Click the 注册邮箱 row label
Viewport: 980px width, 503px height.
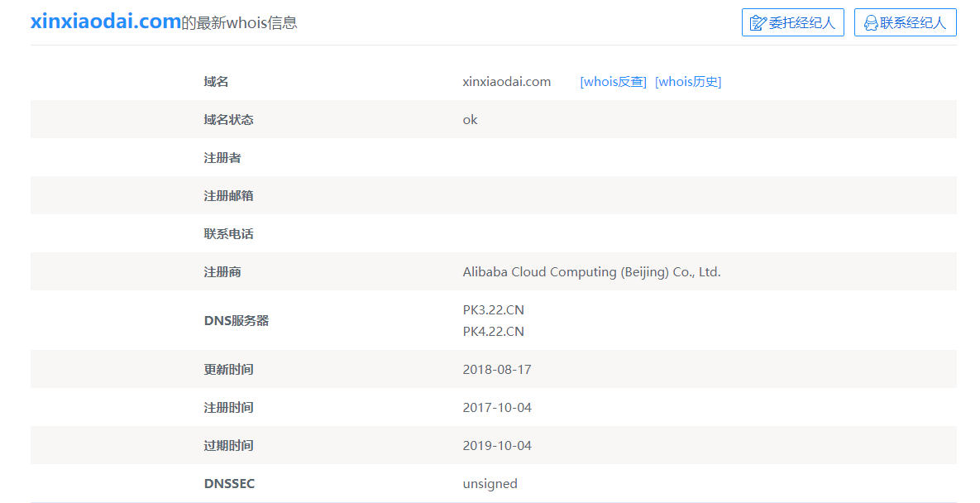coord(228,196)
